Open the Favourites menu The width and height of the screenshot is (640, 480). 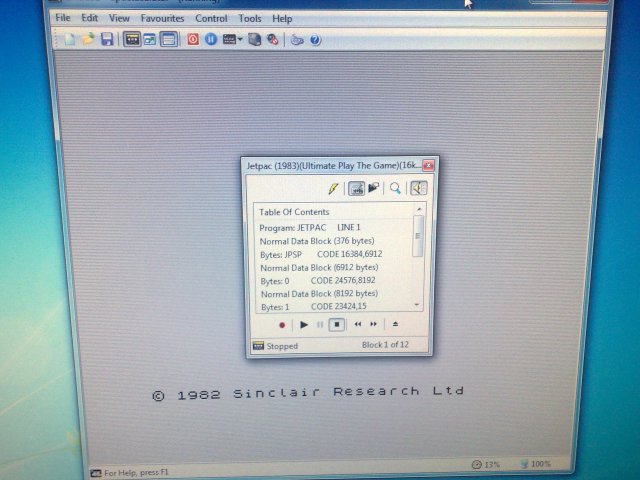click(x=162, y=18)
